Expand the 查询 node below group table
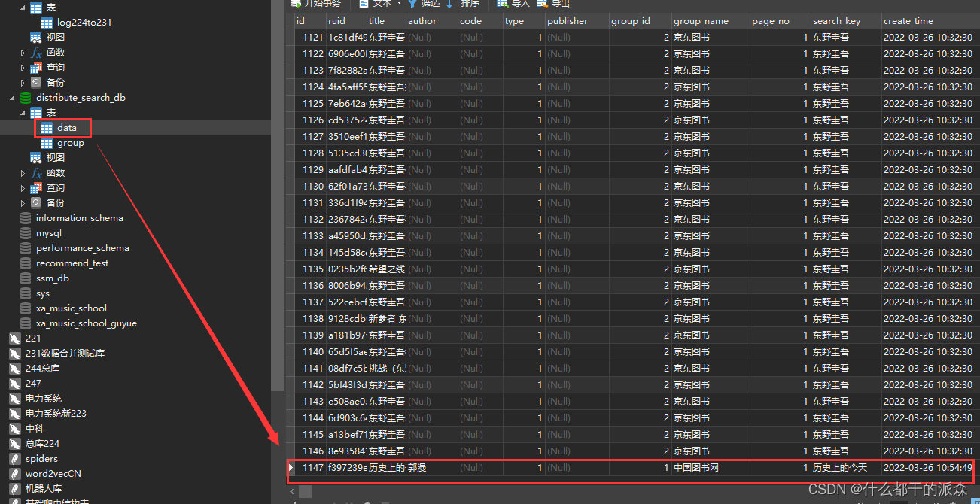 (23, 188)
